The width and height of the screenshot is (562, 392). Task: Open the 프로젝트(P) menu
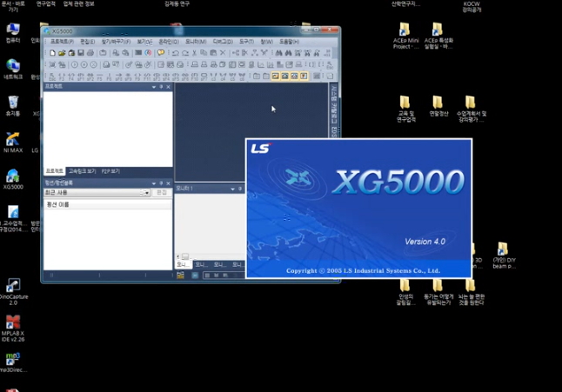[62, 42]
